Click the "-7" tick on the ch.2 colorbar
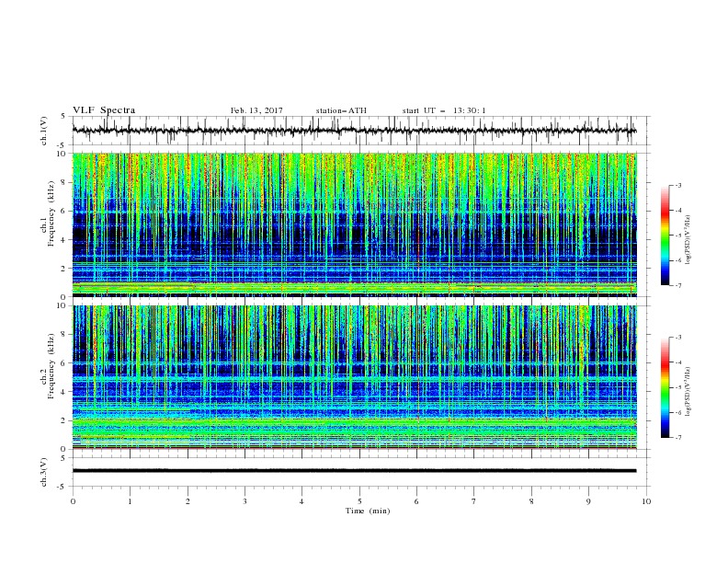Image resolution: width=728 pixels, height=563 pixels. coord(678,437)
